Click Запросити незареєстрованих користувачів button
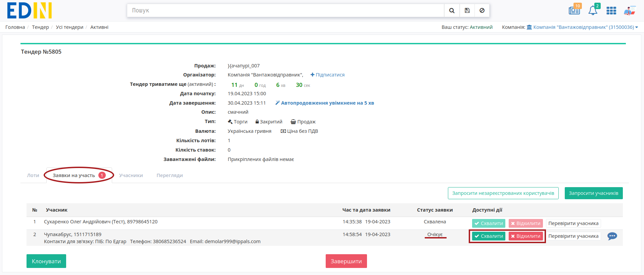The height and width of the screenshot is (275, 644). coord(503,193)
